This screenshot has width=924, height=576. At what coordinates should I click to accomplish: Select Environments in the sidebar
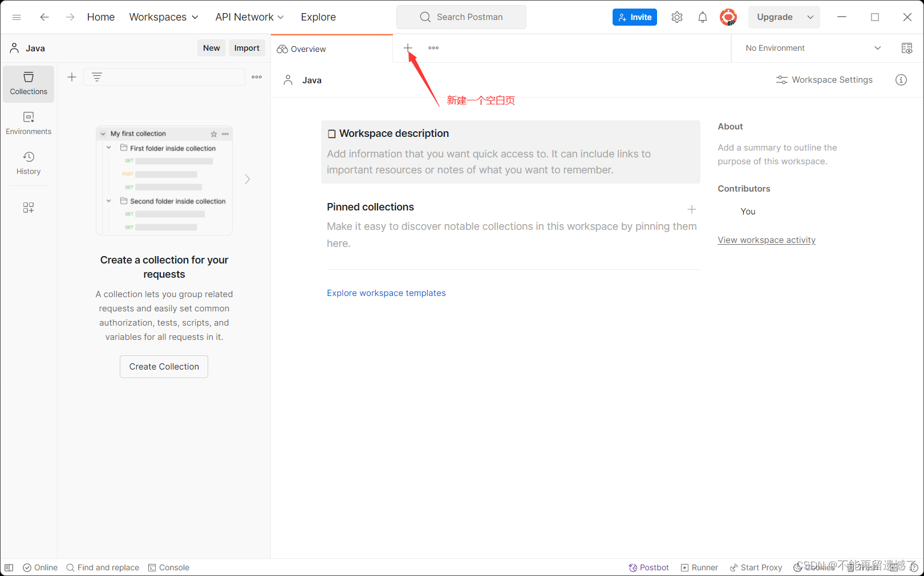click(29, 123)
